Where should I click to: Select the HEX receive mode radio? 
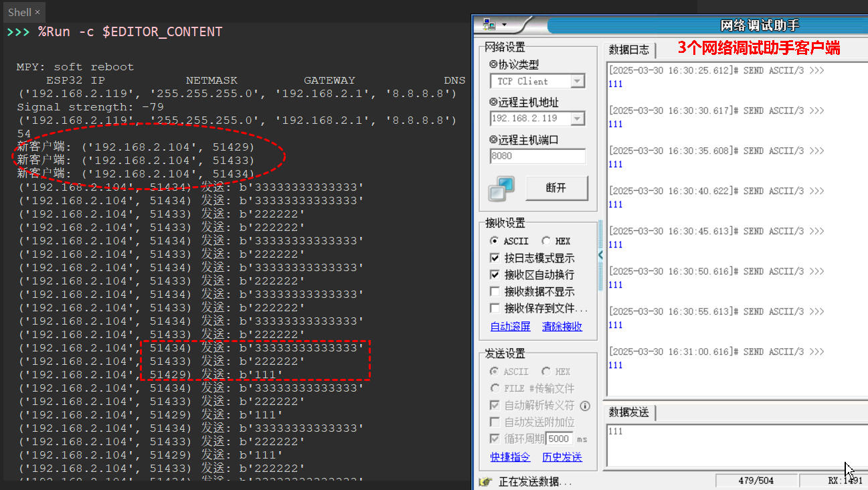(x=546, y=241)
